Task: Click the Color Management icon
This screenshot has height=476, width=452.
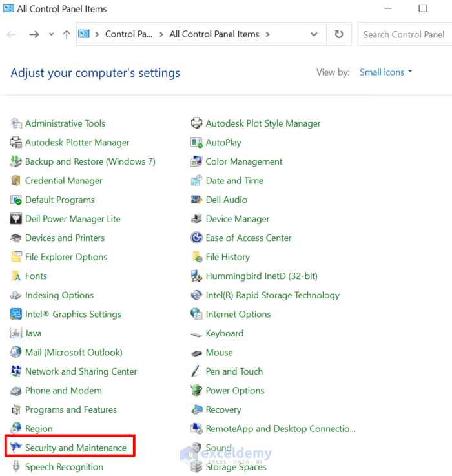Action: [197, 161]
